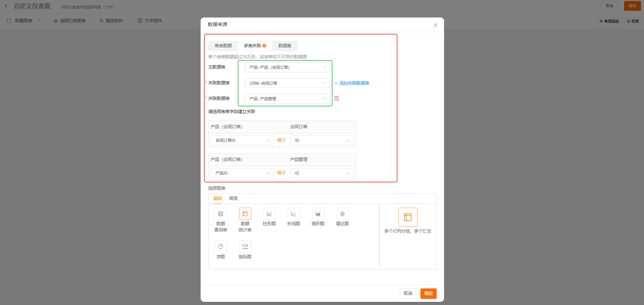Pick the 雷达图 radar chart icon
Screen dimensions: 644x305
pyautogui.click(x=342, y=214)
